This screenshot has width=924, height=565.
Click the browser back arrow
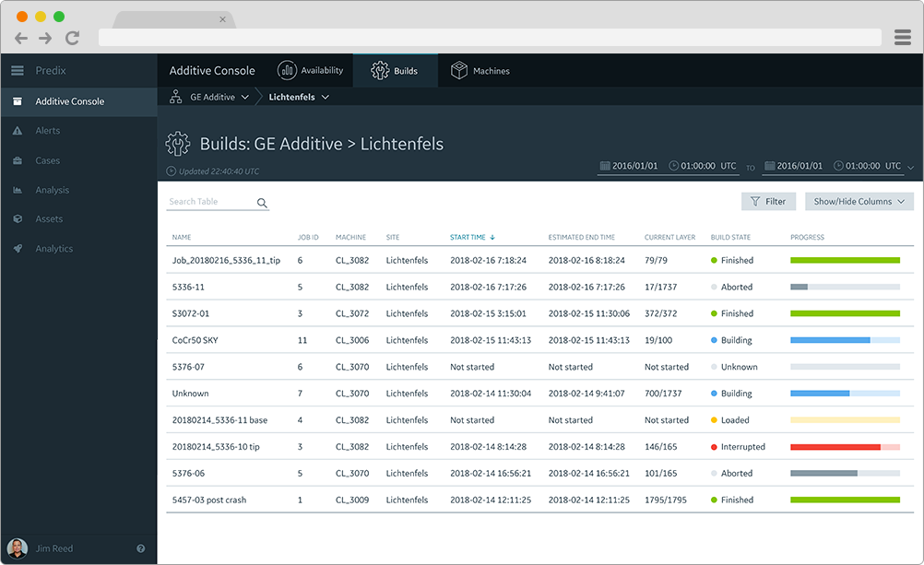tap(21, 39)
